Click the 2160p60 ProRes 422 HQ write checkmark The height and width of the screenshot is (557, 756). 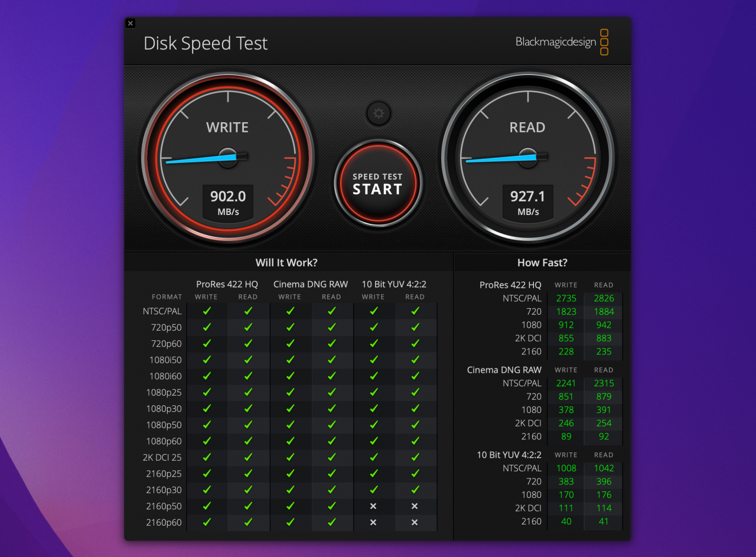point(207,522)
